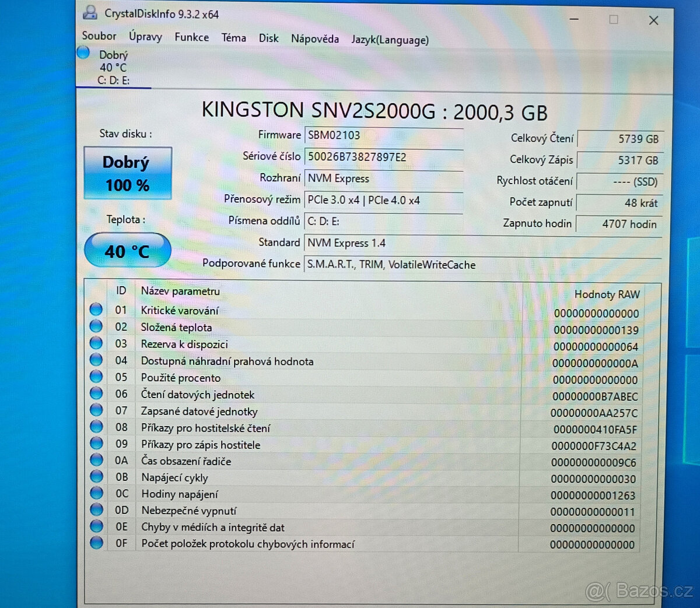
Task: Click the status icon for Napájecí cykly
Action: [x=96, y=476]
